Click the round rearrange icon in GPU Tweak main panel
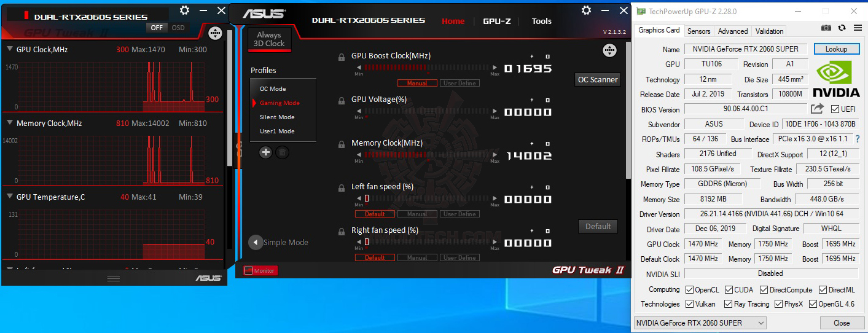Screen dimensions: 868x333 609,50
